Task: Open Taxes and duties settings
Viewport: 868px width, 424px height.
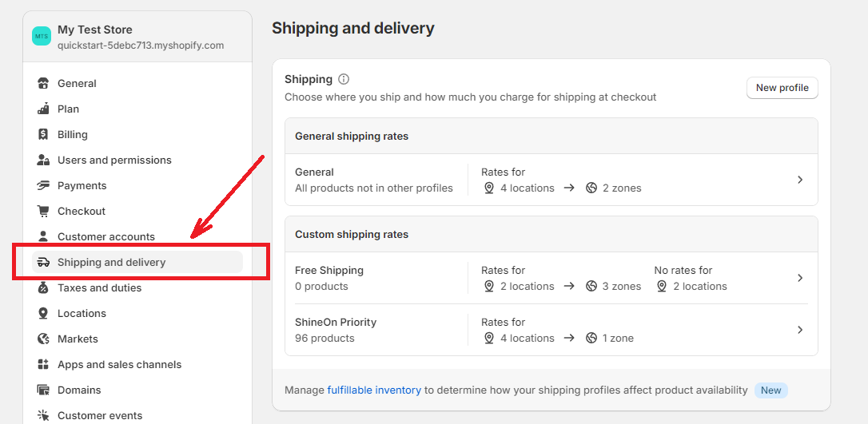Action: click(x=100, y=288)
